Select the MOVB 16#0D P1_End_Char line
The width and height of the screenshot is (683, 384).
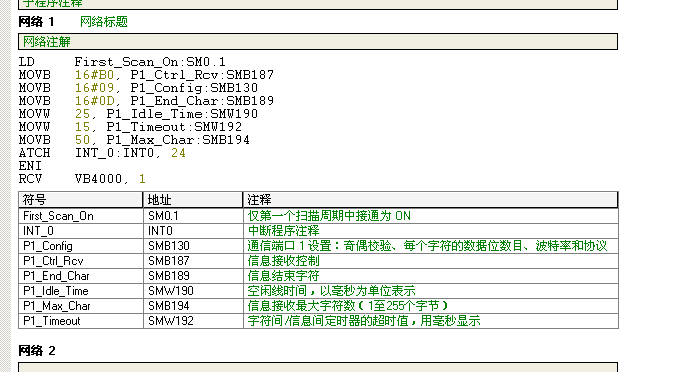146,101
